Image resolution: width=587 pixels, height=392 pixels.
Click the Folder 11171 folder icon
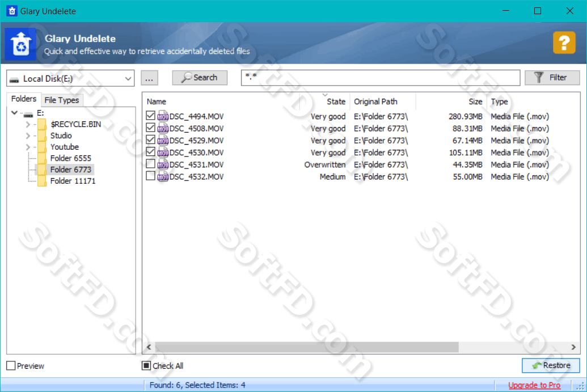coord(42,181)
